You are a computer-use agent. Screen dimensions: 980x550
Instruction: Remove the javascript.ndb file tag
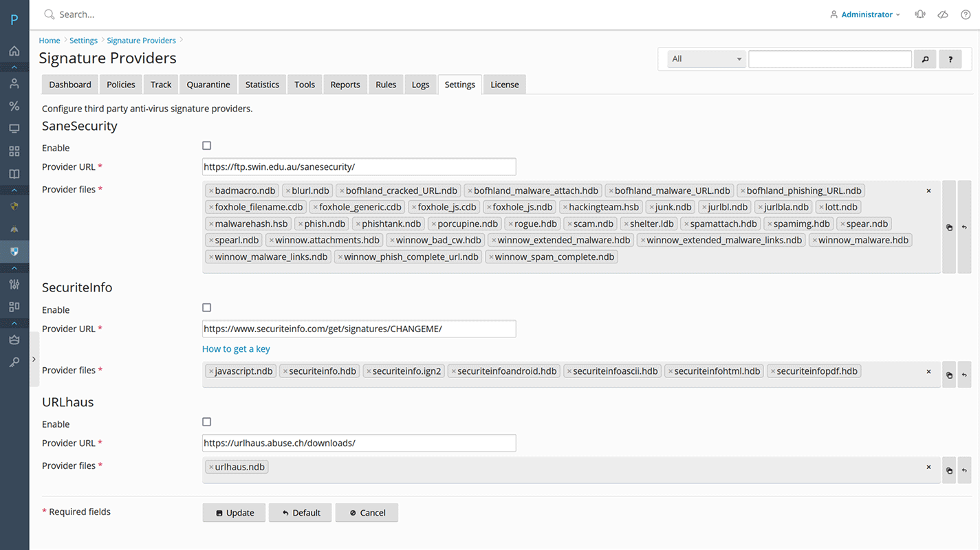211,372
